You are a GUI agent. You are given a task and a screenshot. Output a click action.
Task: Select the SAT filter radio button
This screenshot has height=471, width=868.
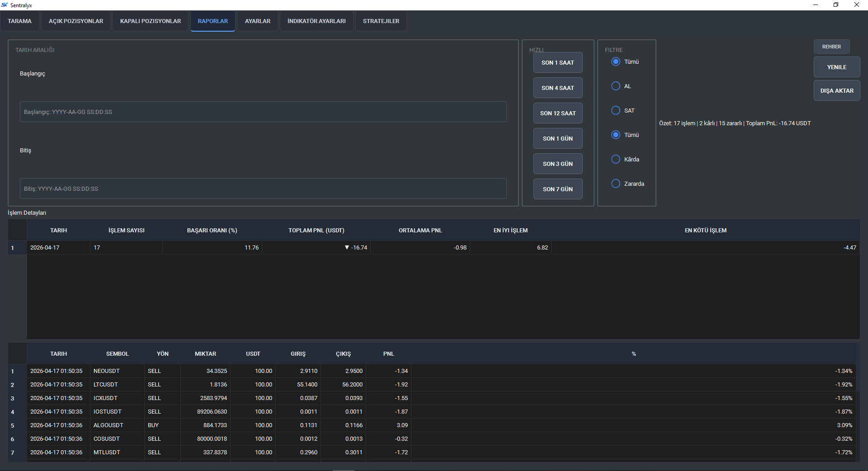pos(616,110)
